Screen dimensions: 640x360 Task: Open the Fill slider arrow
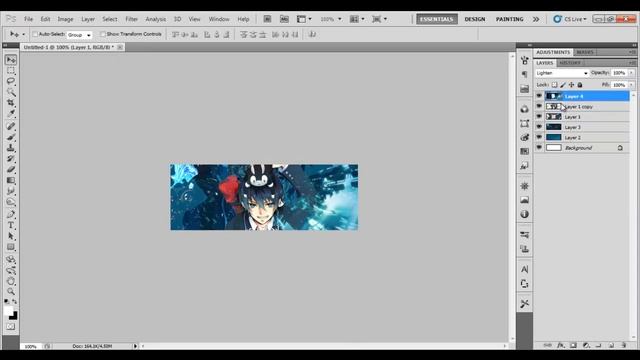coord(631,85)
